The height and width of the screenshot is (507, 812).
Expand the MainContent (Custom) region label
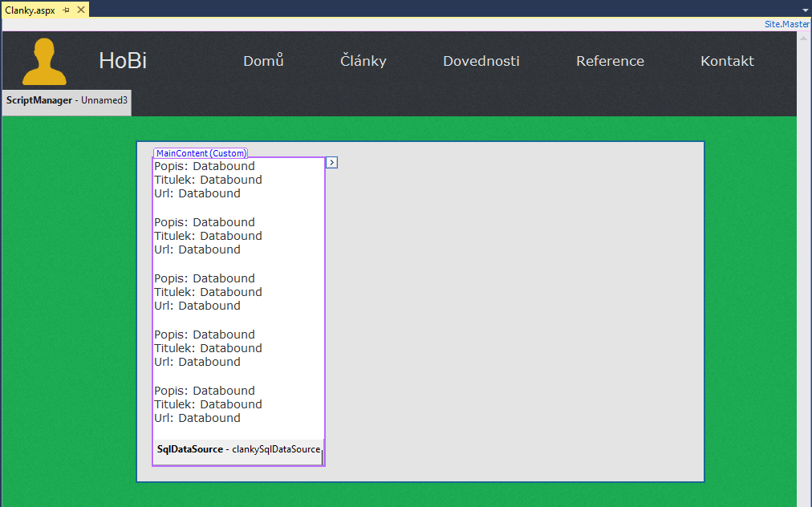click(200, 152)
